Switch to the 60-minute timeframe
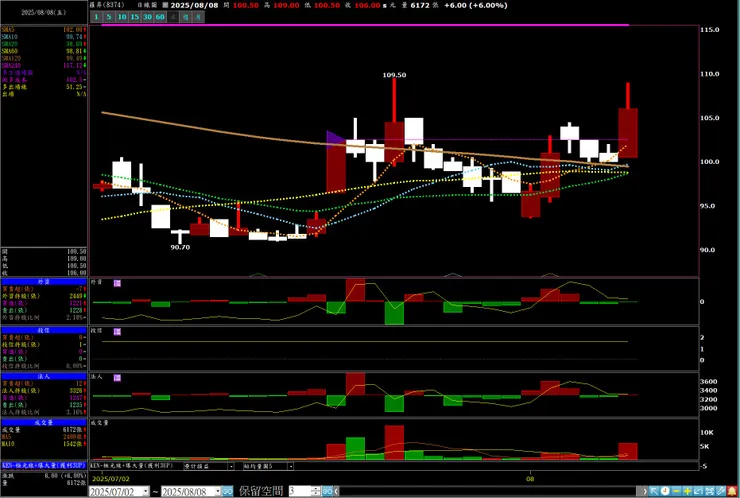Image resolution: width=740 pixels, height=498 pixels. (160, 17)
